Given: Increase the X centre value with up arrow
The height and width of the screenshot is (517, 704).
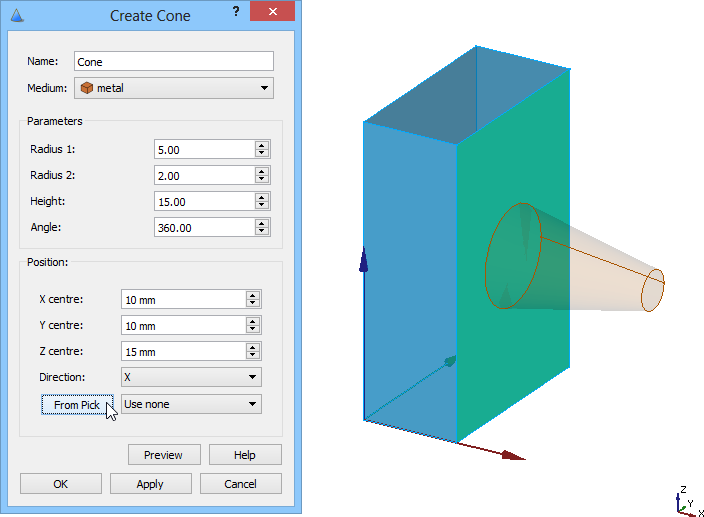Looking at the screenshot, I should tap(253, 295).
